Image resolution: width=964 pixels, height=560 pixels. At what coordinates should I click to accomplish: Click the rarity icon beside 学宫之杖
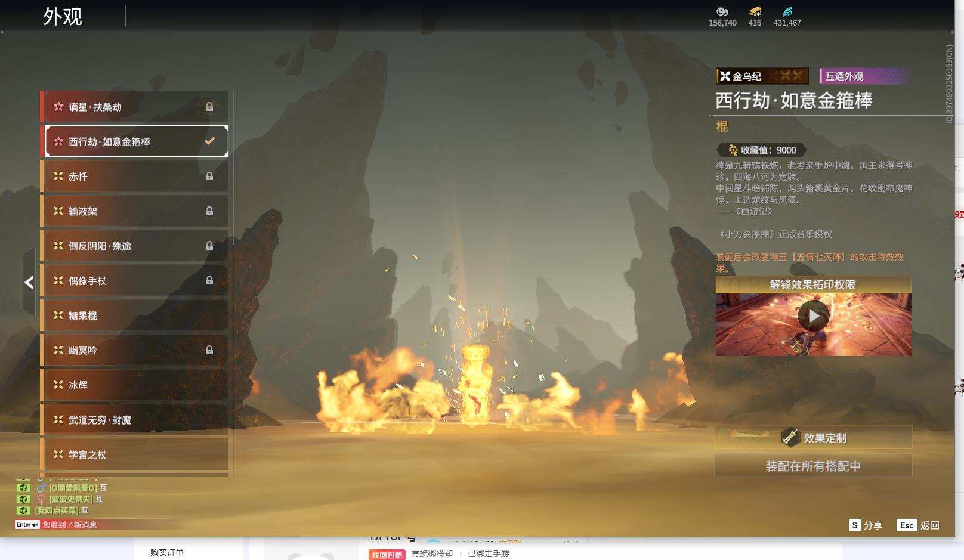(x=58, y=454)
